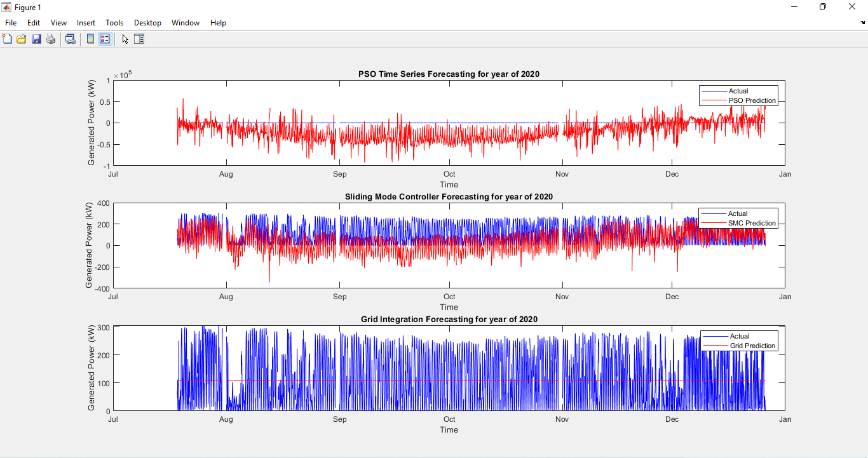Image resolution: width=868 pixels, height=458 pixels.
Task: Expand the Tools menu
Action: pyautogui.click(x=114, y=23)
